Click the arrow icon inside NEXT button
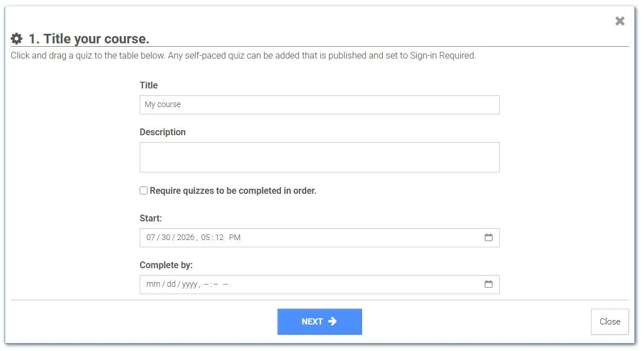 pyautogui.click(x=333, y=321)
